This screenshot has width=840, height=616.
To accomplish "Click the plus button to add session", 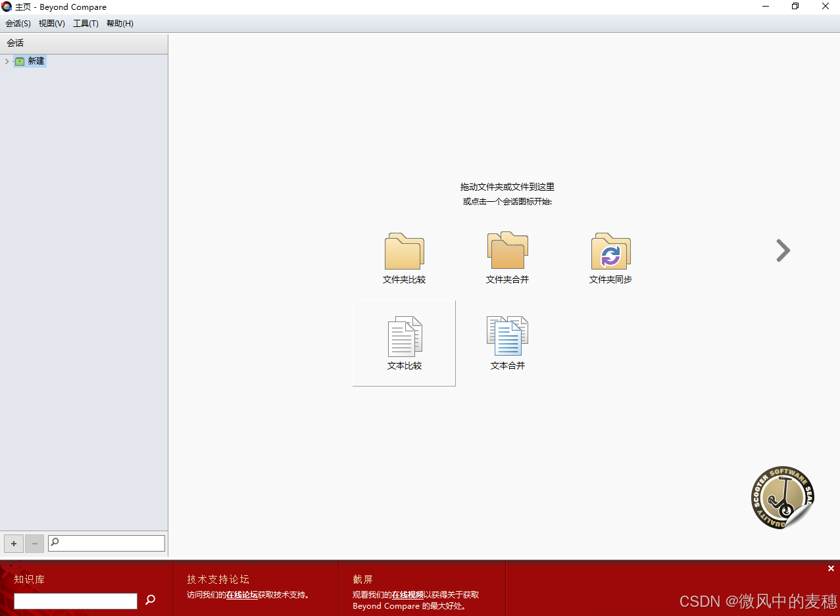I will click(14, 544).
